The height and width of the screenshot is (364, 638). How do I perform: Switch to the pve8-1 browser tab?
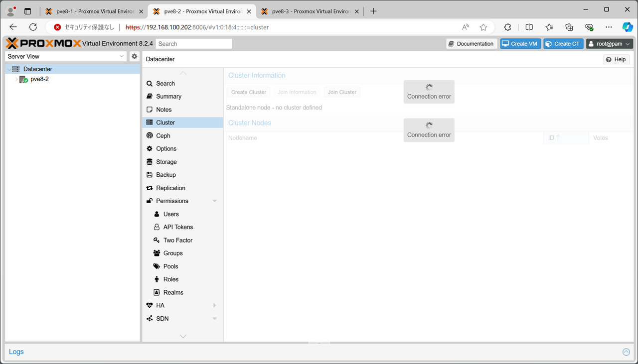[x=92, y=11]
